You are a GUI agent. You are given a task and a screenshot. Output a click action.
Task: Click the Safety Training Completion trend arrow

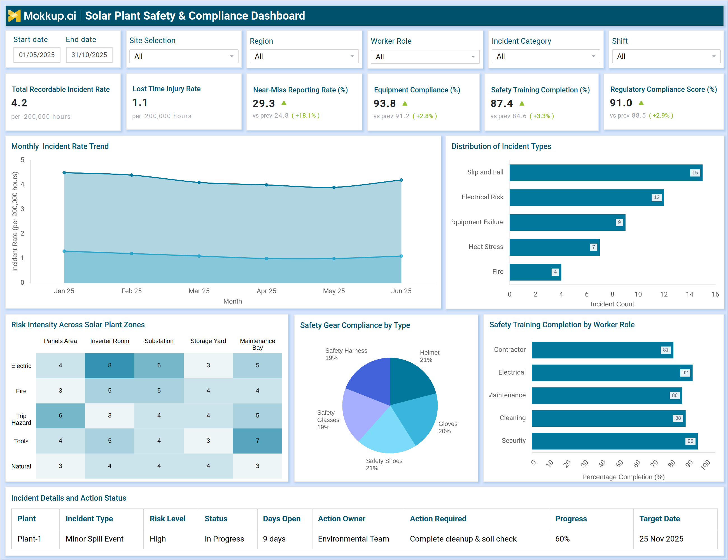522,103
